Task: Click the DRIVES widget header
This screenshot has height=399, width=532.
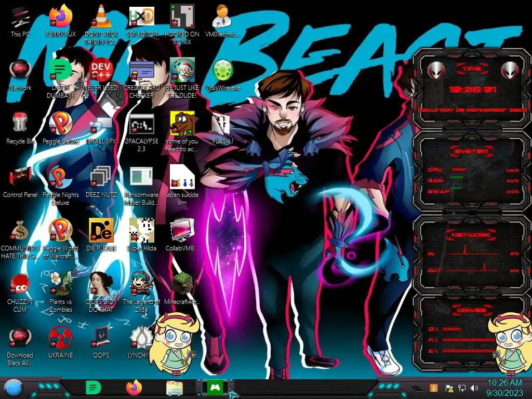Action: [x=472, y=311]
